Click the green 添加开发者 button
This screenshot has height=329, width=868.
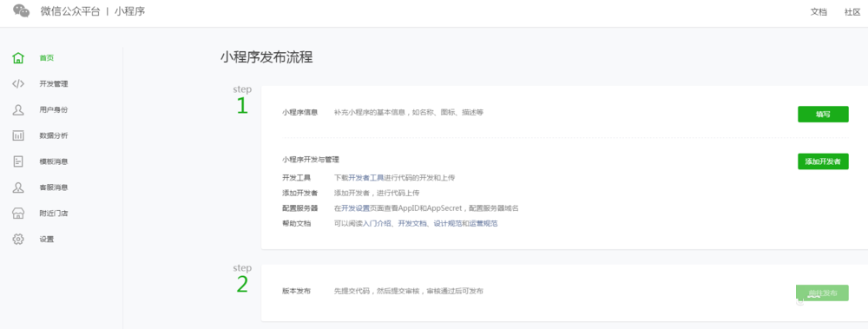pyautogui.click(x=823, y=161)
